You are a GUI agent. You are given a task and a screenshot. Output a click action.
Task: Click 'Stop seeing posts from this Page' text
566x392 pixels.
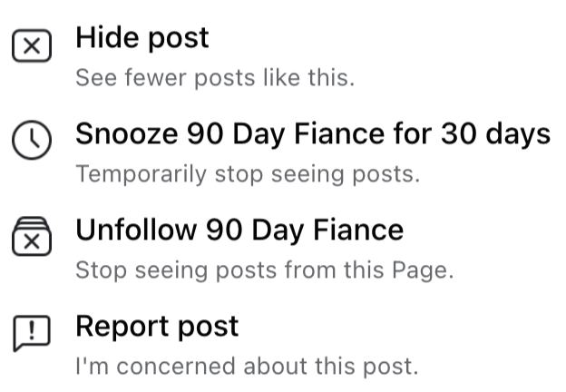pos(264,270)
